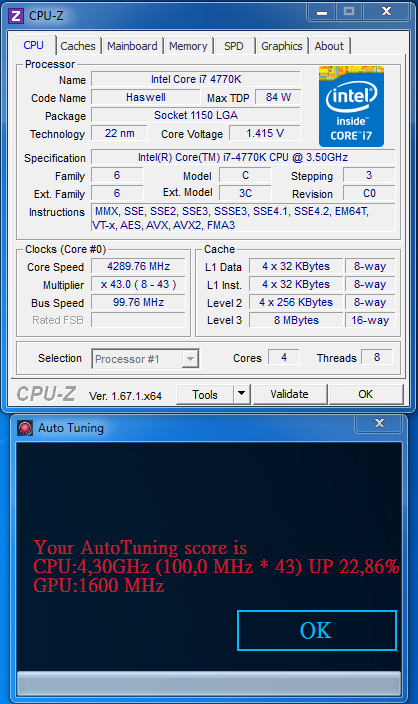Image resolution: width=418 pixels, height=704 pixels.
Task: Click the Auto Tuning red app icon
Action: [x=25, y=428]
